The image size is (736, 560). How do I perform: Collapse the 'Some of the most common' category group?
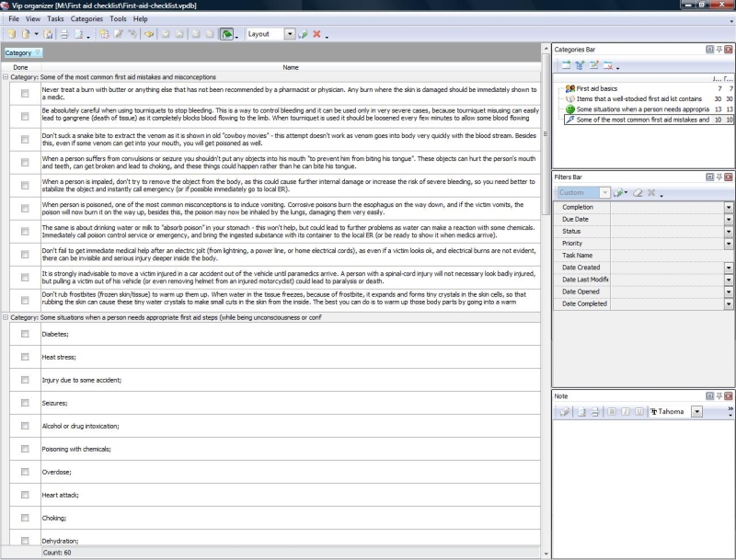click(x=6, y=77)
